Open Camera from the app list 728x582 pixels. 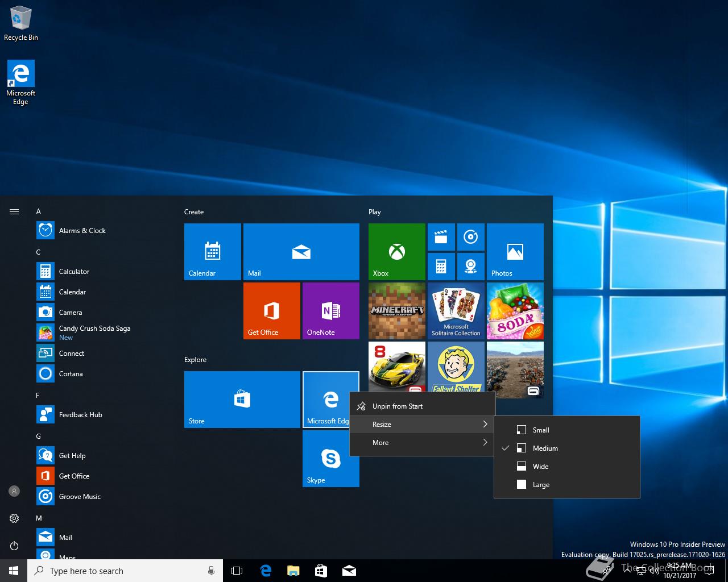(102, 312)
